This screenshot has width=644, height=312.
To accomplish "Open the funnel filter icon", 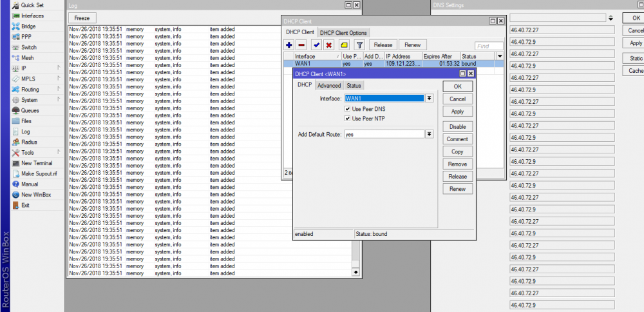I will [360, 45].
